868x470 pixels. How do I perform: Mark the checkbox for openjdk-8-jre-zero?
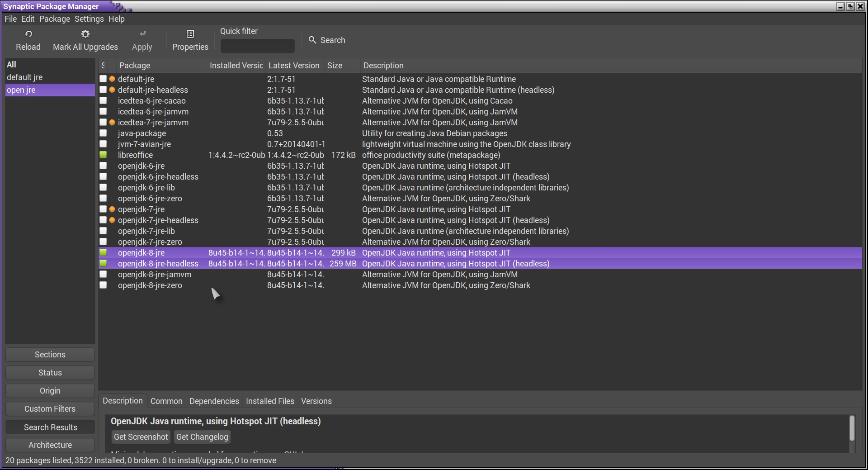coord(103,285)
